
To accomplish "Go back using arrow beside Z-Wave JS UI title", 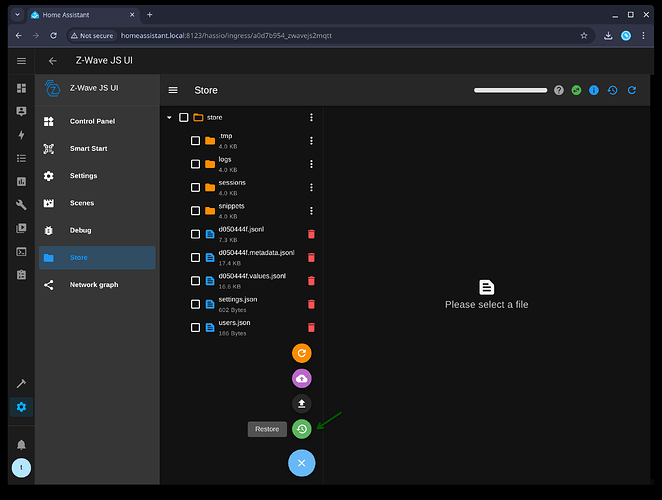I will [53, 61].
